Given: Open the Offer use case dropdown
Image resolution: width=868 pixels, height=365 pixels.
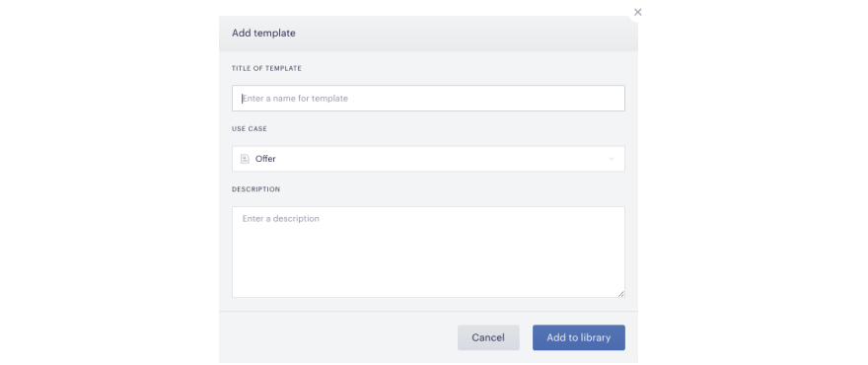Looking at the screenshot, I should tap(428, 159).
